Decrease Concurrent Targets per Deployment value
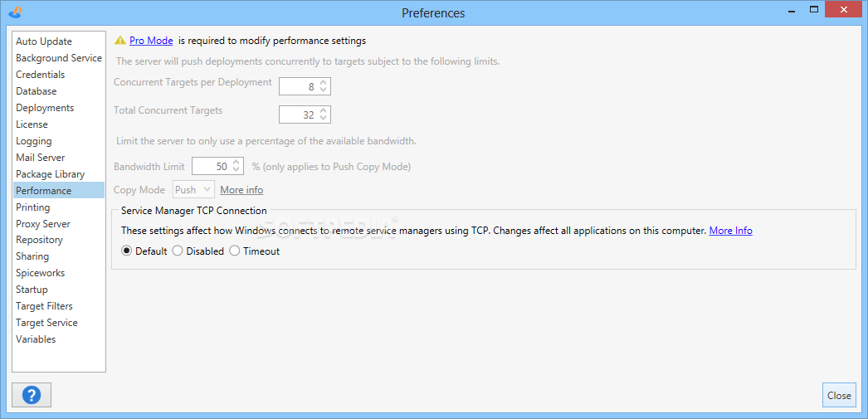Viewport: 868px width, 419px height. [324, 90]
